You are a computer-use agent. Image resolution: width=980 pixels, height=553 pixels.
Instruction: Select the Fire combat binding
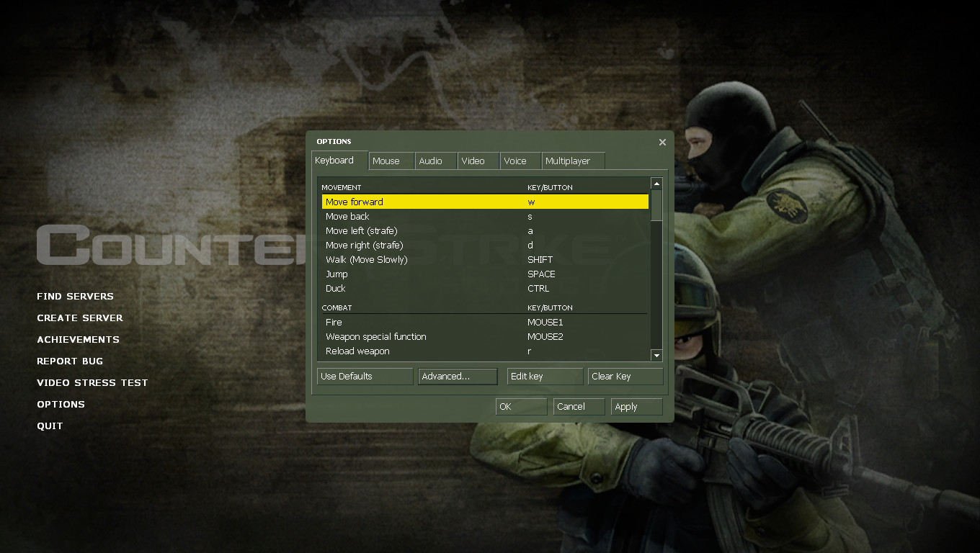(x=432, y=322)
